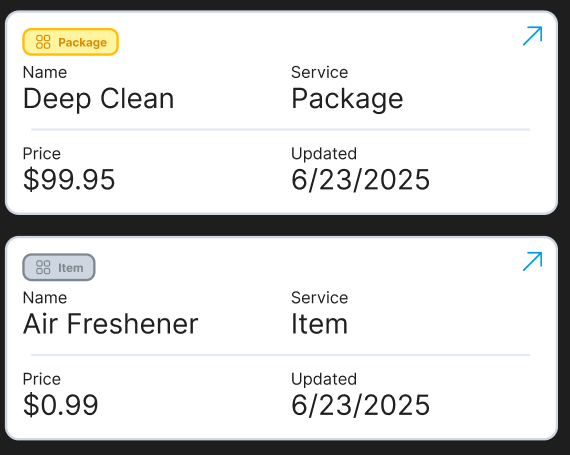
Task: Click the Item service value
Action: click(320, 324)
